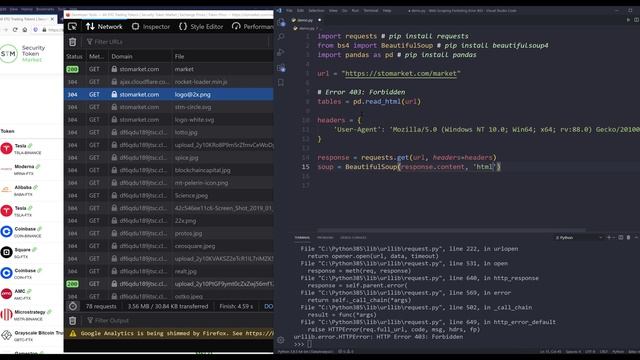The image size is (640, 360).
Task: Switch to the Style Editor tab
Action: 201,27
